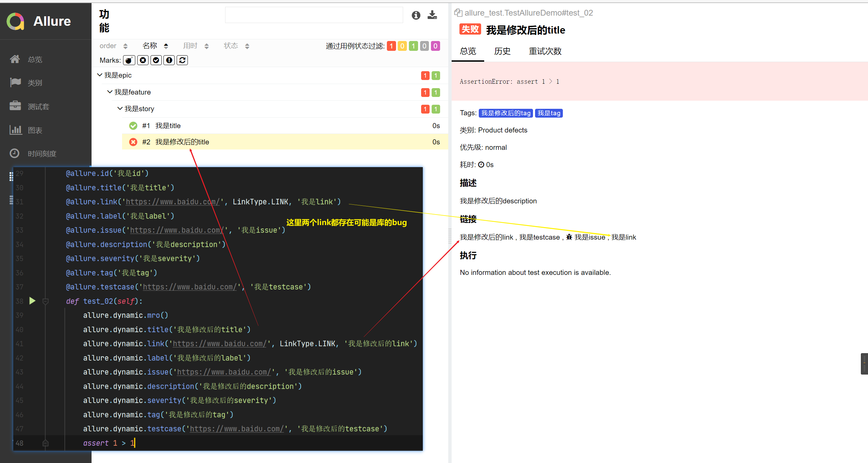This screenshot has height=463, width=868.
Task: Switch to the 重试次数 tab
Action: (545, 51)
